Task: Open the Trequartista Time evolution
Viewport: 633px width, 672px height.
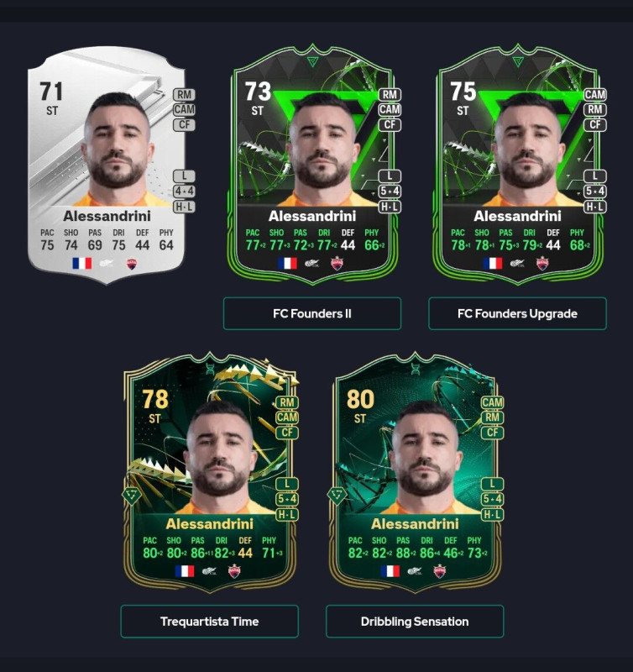Action: (x=209, y=622)
